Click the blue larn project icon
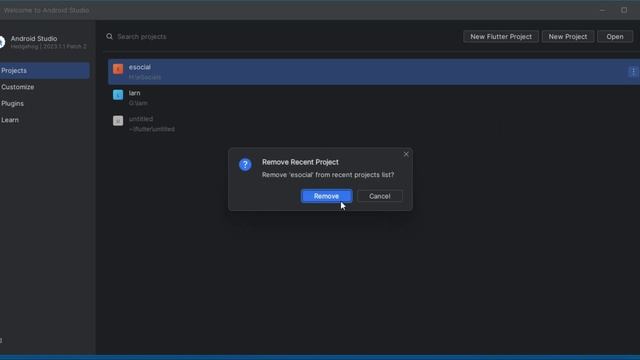The width and height of the screenshot is (640, 360). [x=118, y=95]
